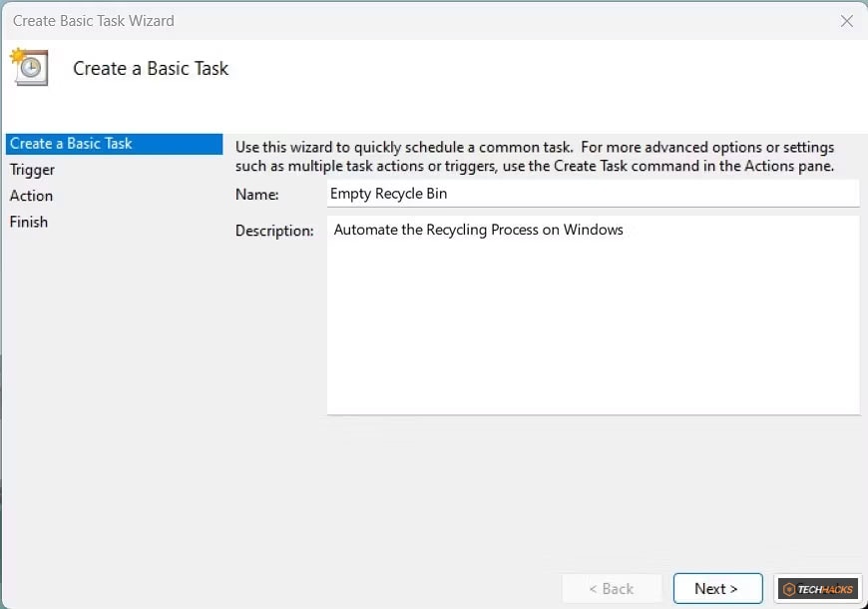
Task: Click the disabled Back button
Action: [x=612, y=588]
